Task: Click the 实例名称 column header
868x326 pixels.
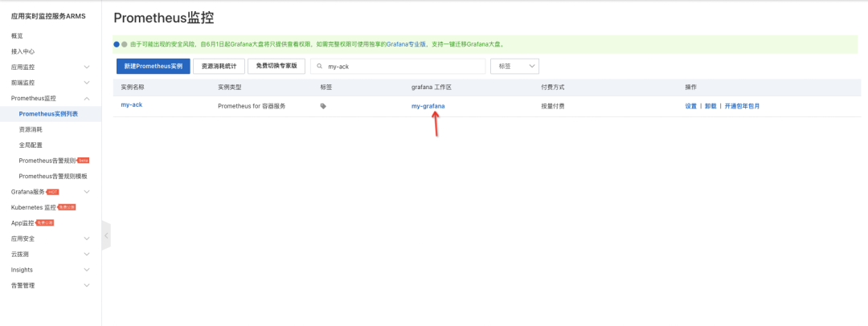Action: click(133, 88)
